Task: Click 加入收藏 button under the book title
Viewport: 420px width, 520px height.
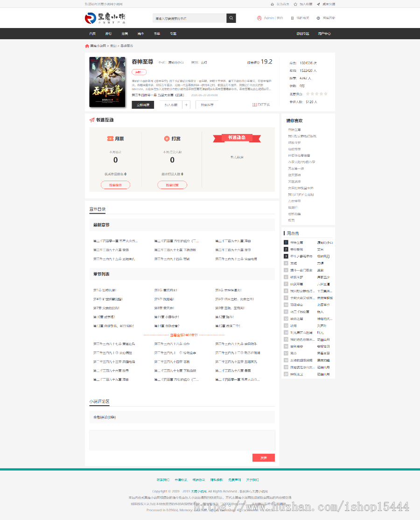Action: point(171,105)
